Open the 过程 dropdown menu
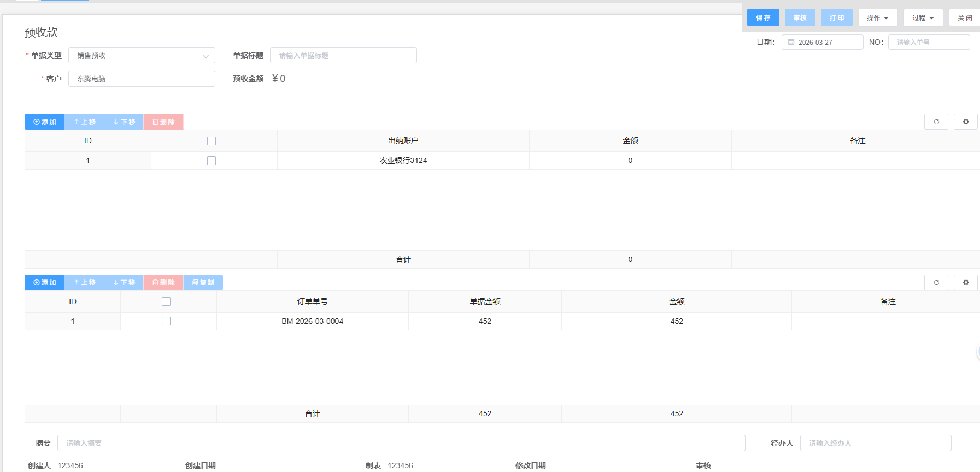The image size is (980, 472). 923,18
